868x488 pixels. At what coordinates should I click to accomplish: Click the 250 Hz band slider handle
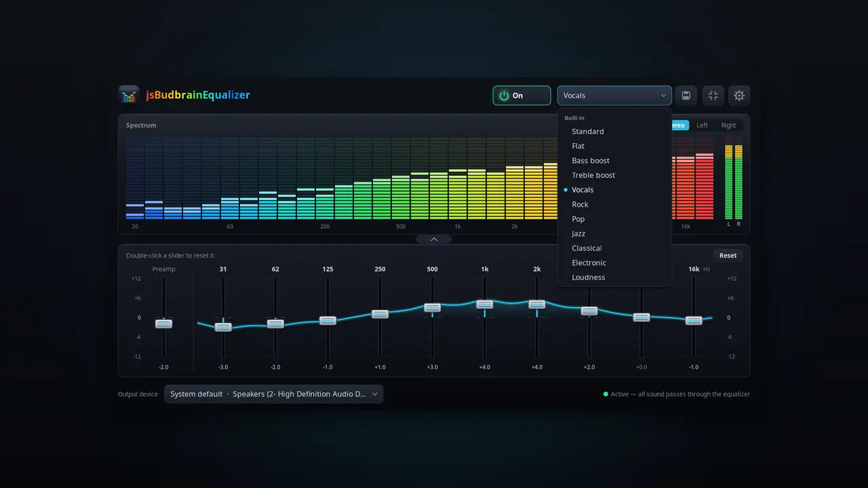380,314
